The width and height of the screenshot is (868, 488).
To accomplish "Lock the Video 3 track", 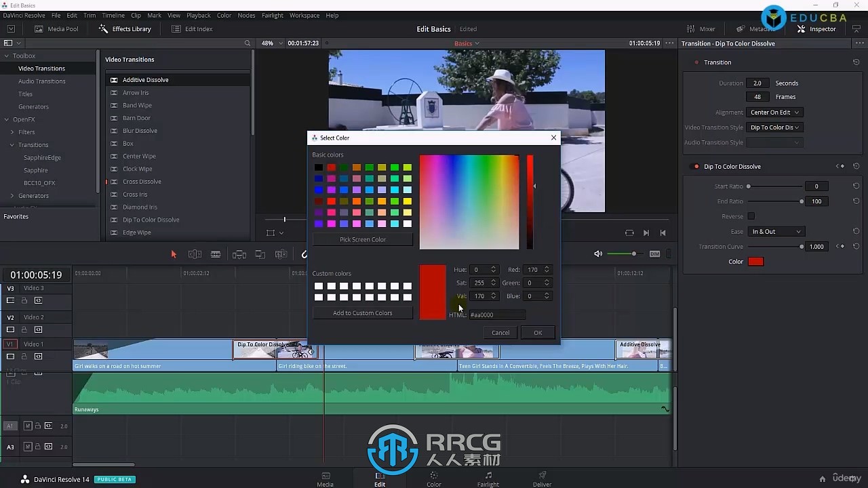I will (x=24, y=300).
